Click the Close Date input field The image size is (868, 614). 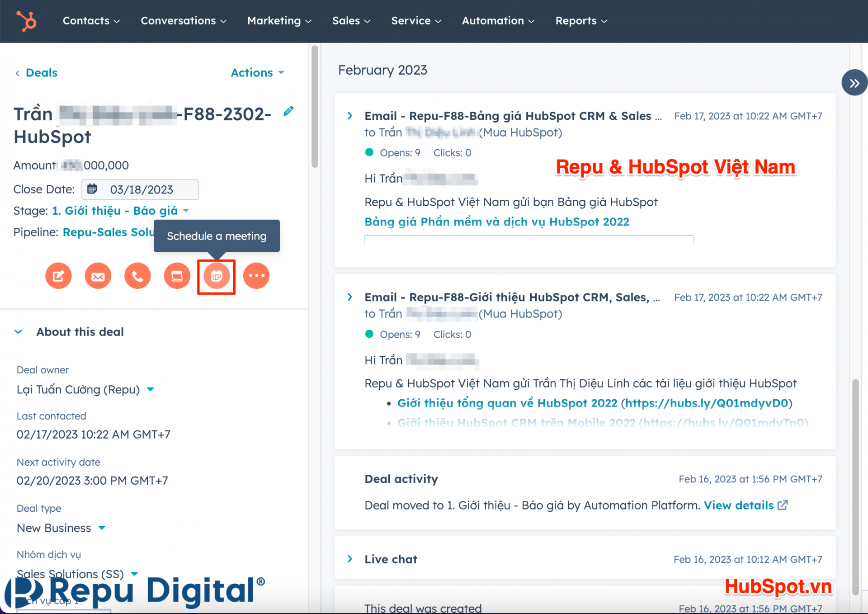[140, 189]
